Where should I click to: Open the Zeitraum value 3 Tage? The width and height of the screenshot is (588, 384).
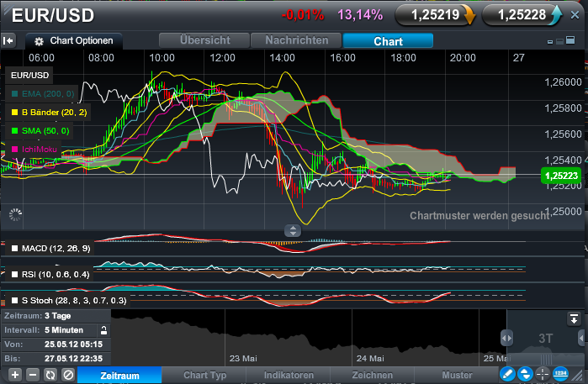pyautogui.click(x=57, y=316)
